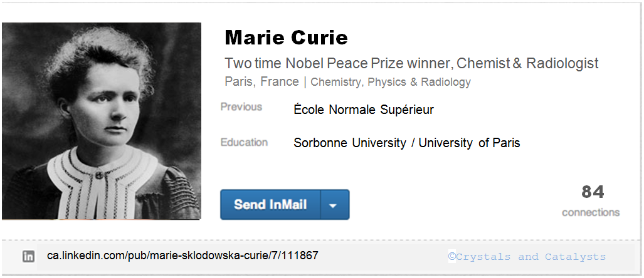Screen dimensions: 644x278
Task: Expand the dropdown arrow beside Send InMail
Action: tap(334, 205)
